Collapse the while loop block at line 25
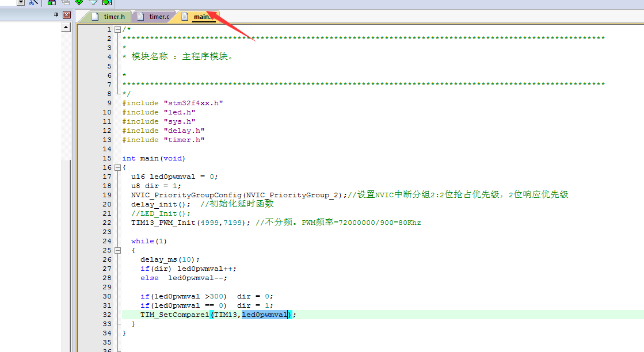Screen dimensions: 644x352 point(117,250)
